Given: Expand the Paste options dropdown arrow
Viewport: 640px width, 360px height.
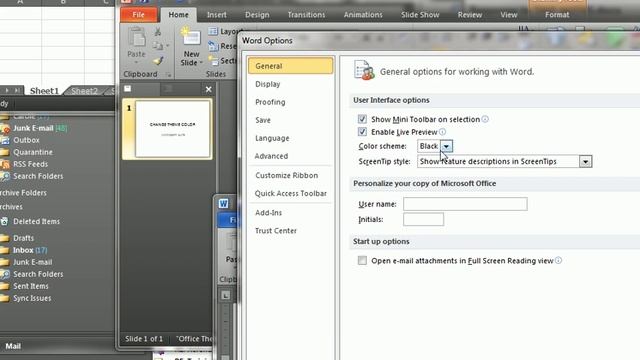Looking at the screenshot, I should coord(136,62).
